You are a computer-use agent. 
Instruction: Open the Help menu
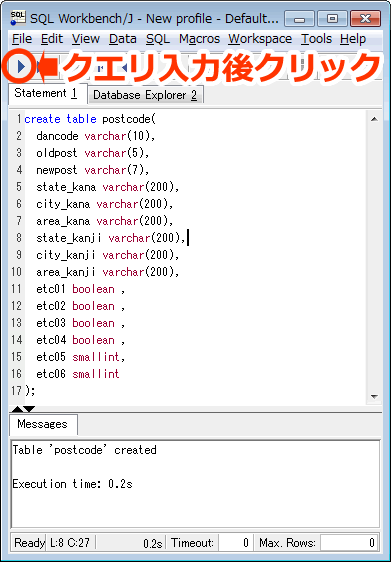(353, 39)
